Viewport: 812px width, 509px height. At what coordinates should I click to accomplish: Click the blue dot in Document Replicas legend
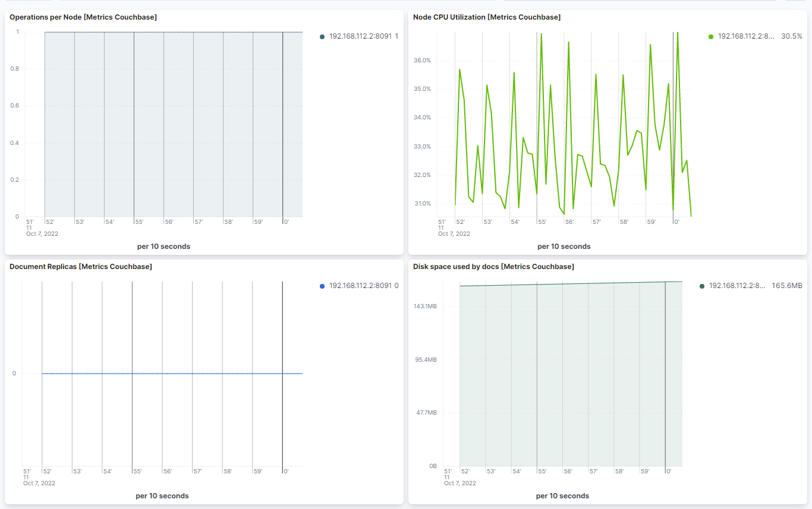point(321,285)
